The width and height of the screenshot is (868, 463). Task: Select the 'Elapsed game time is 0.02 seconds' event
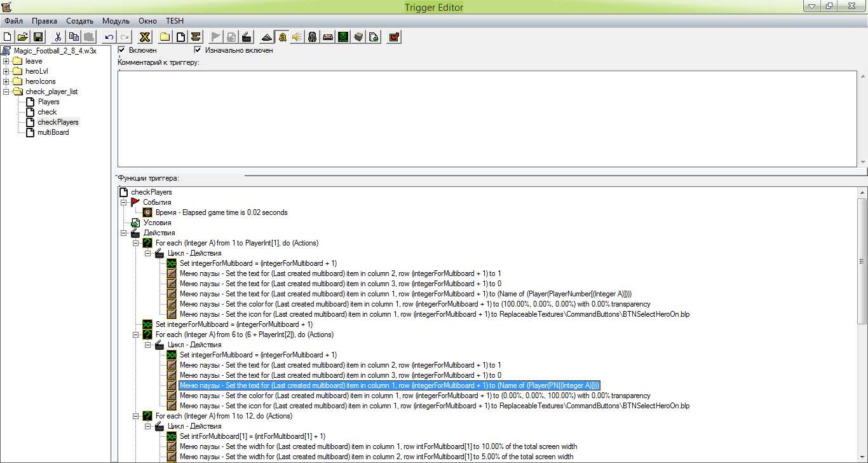pos(221,212)
